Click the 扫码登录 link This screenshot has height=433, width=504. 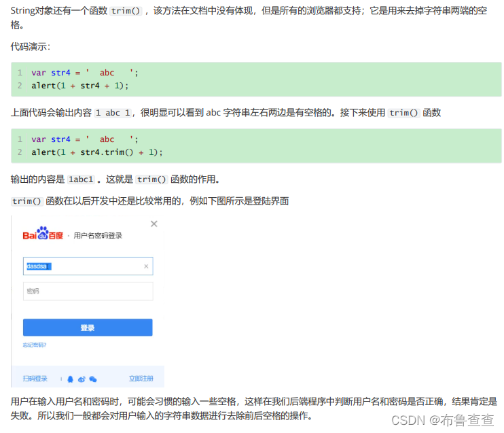35,379
